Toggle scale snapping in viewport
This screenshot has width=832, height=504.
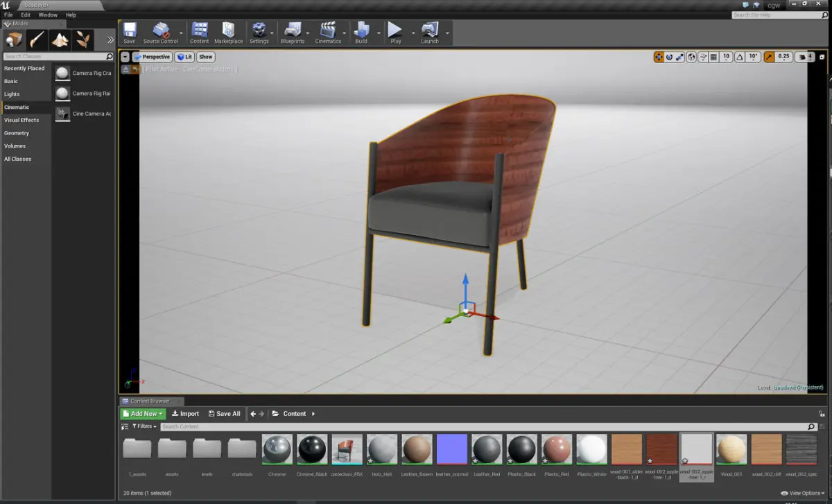click(769, 57)
